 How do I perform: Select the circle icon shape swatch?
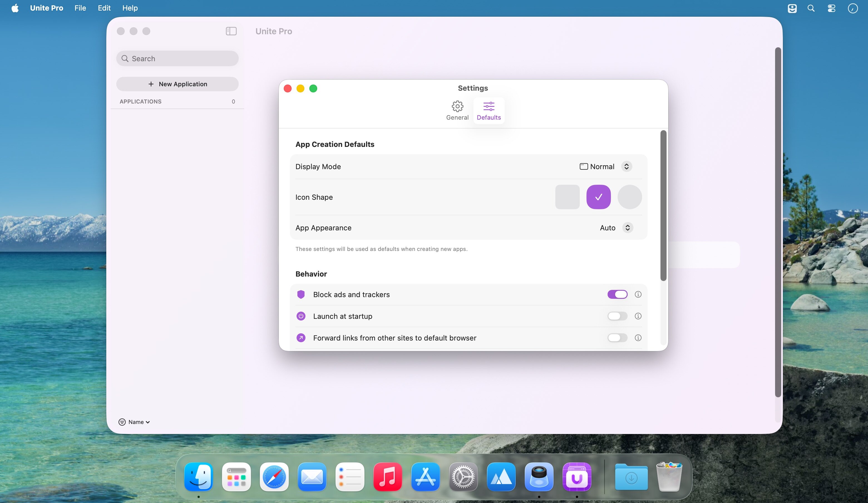click(x=629, y=197)
